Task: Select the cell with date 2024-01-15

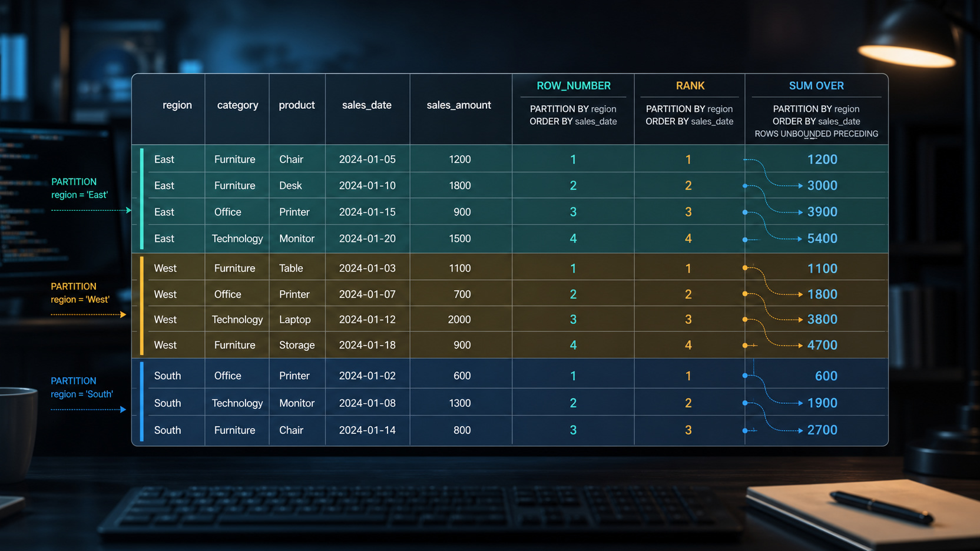Action: click(367, 212)
